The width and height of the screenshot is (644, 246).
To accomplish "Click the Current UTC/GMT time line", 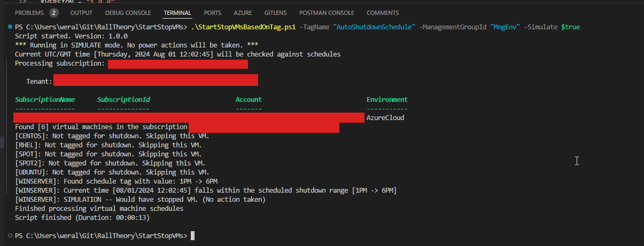I will (x=177, y=54).
